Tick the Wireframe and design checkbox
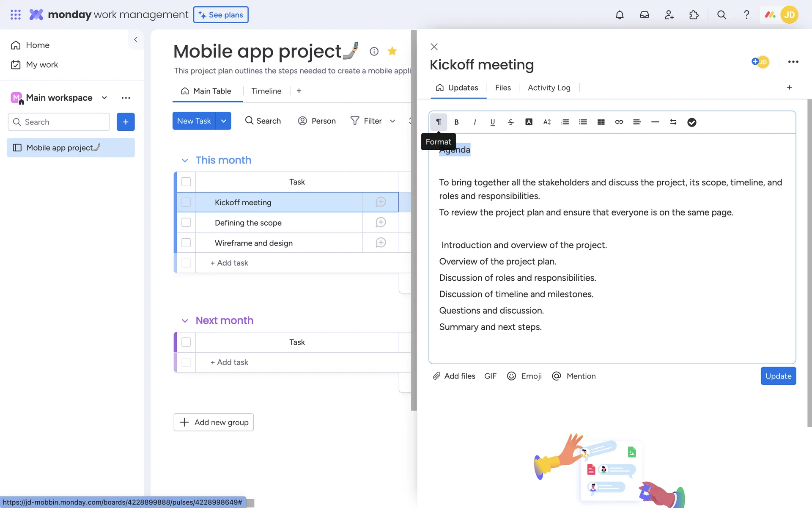Viewport: 812px width, 508px height. click(186, 243)
